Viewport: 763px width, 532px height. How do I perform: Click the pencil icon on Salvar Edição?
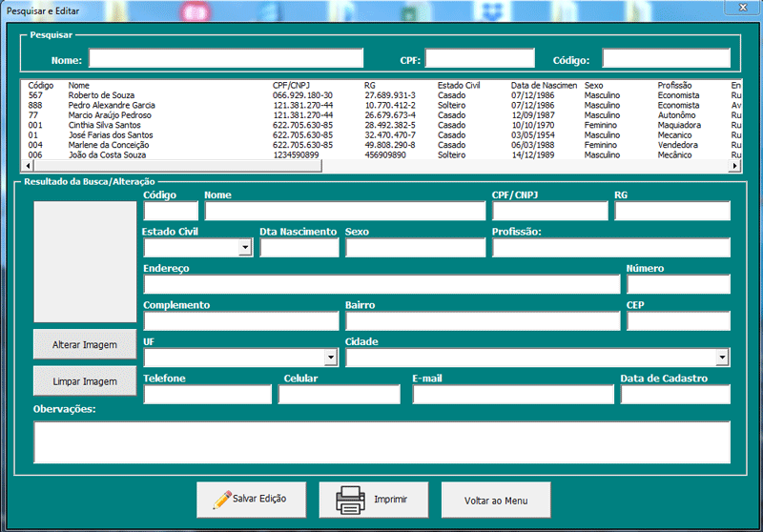click(x=222, y=500)
